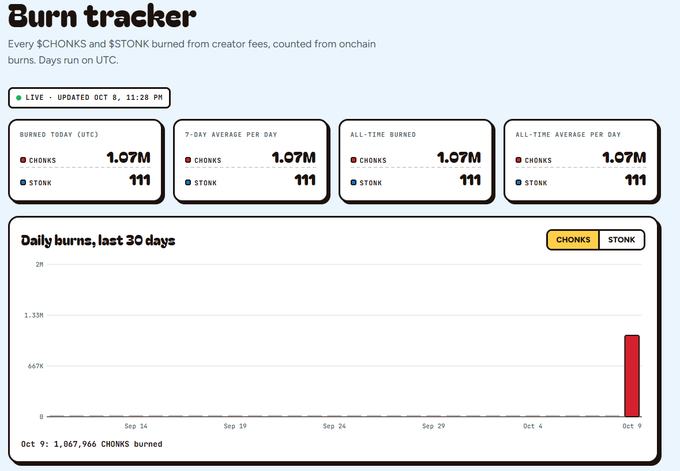
Task: Click the 'Every $CHONKS and $STONK burned' description
Action: point(192,52)
